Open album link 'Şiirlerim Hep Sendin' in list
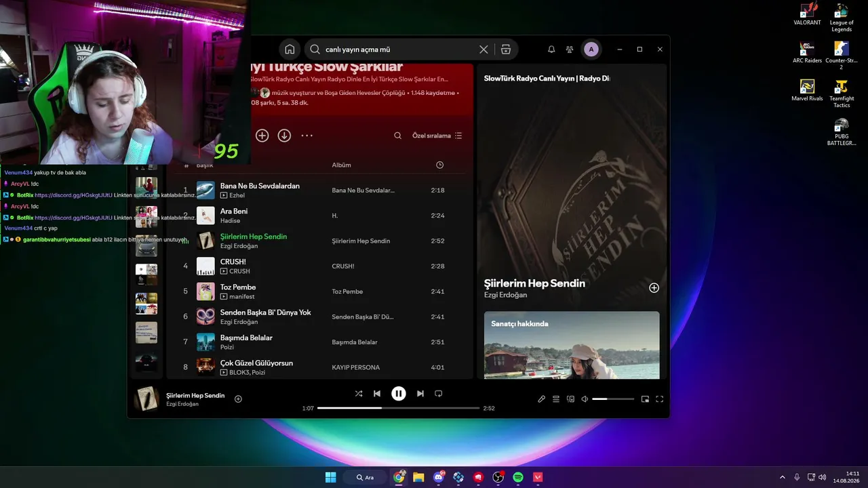 (361, 241)
